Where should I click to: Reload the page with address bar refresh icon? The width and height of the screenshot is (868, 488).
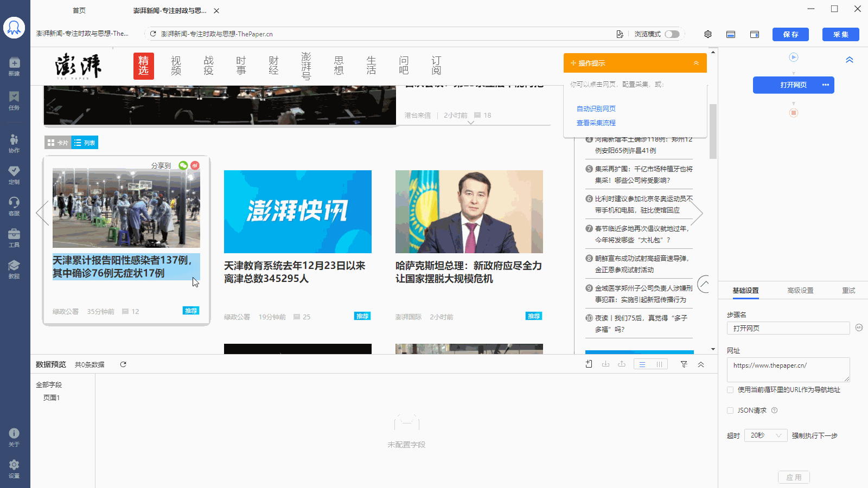click(153, 34)
